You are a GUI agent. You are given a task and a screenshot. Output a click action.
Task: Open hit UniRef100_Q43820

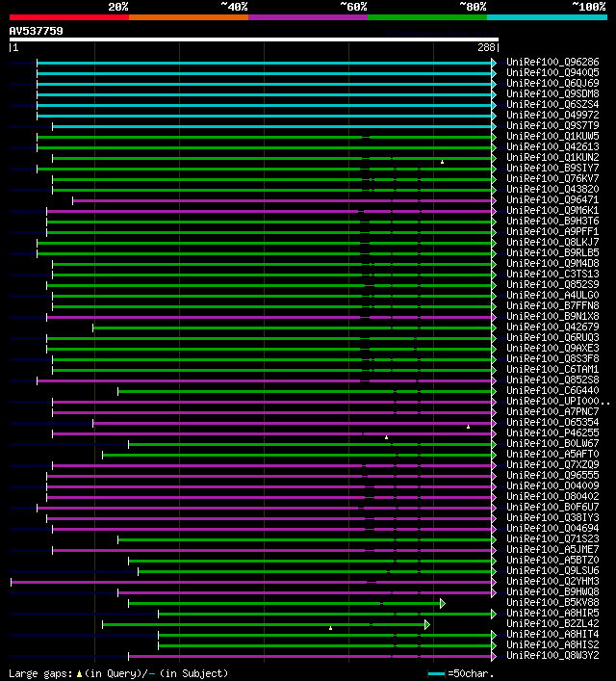click(x=552, y=189)
